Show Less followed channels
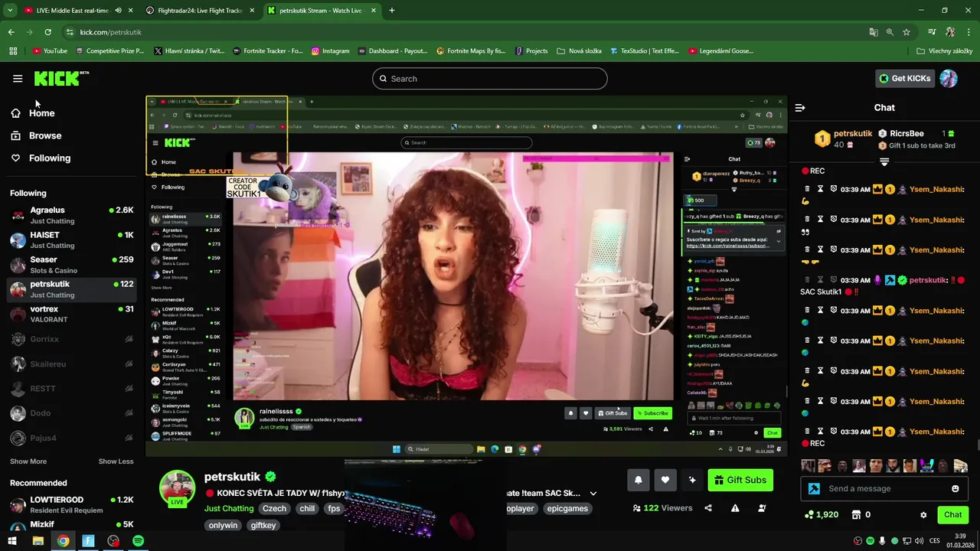 tap(116, 461)
